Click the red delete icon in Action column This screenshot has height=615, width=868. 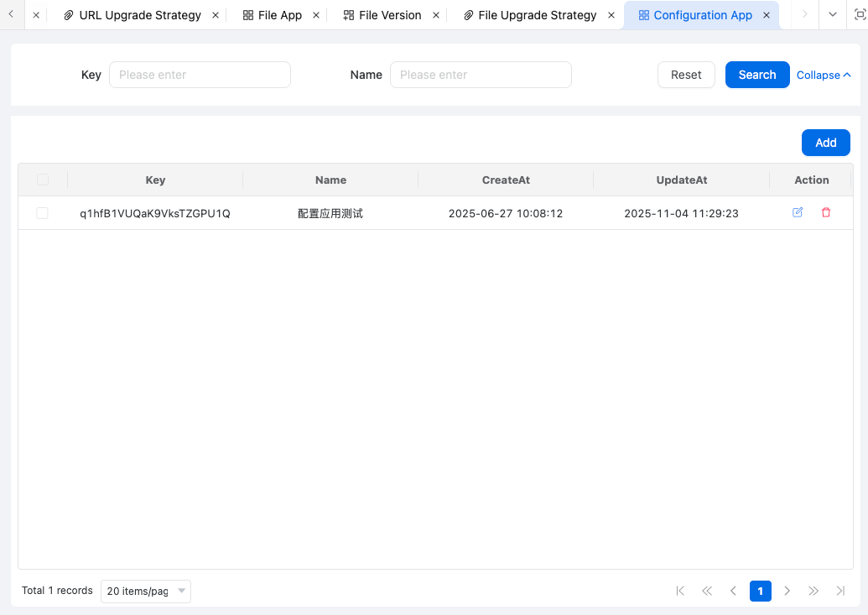tap(826, 213)
